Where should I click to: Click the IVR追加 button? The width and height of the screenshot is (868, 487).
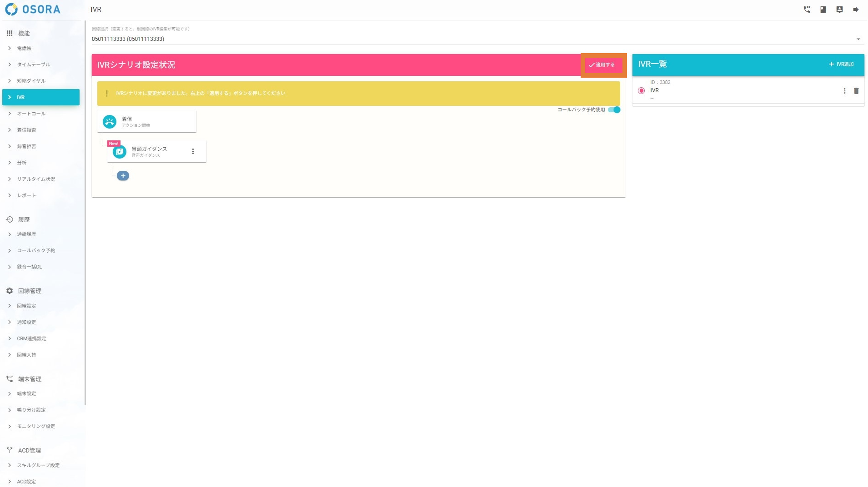coord(841,65)
